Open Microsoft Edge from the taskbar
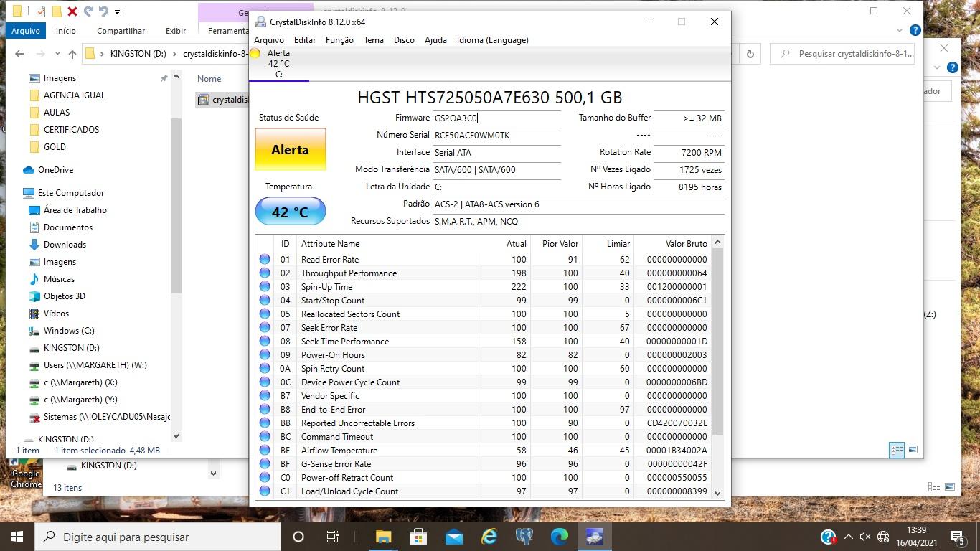The width and height of the screenshot is (980, 551). pyautogui.click(x=560, y=537)
